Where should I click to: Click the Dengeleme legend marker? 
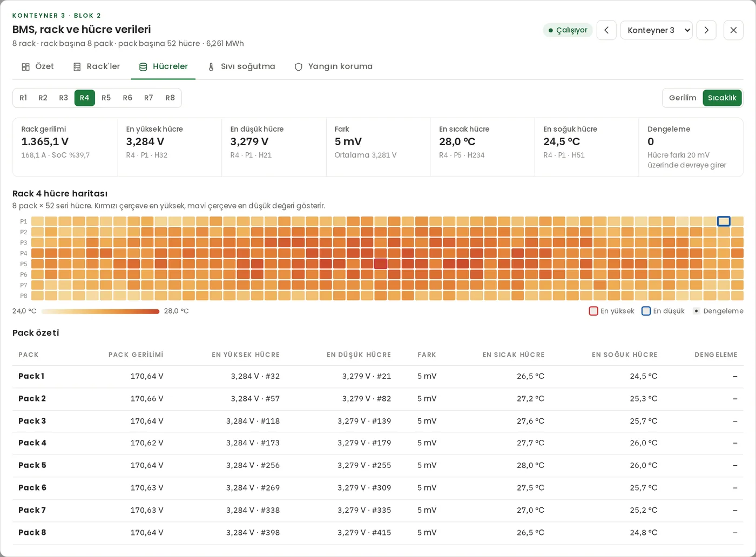point(696,311)
